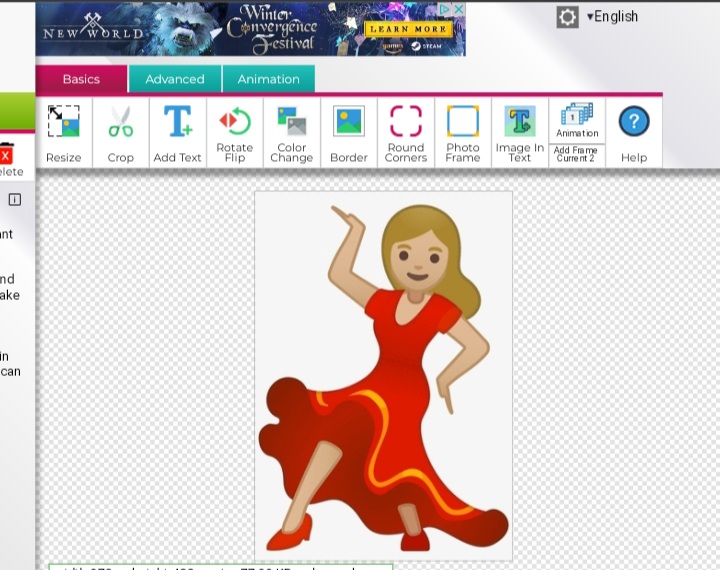The image size is (720, 570).
Task: Expand the English language dropdown
Action: click(612, 17)
